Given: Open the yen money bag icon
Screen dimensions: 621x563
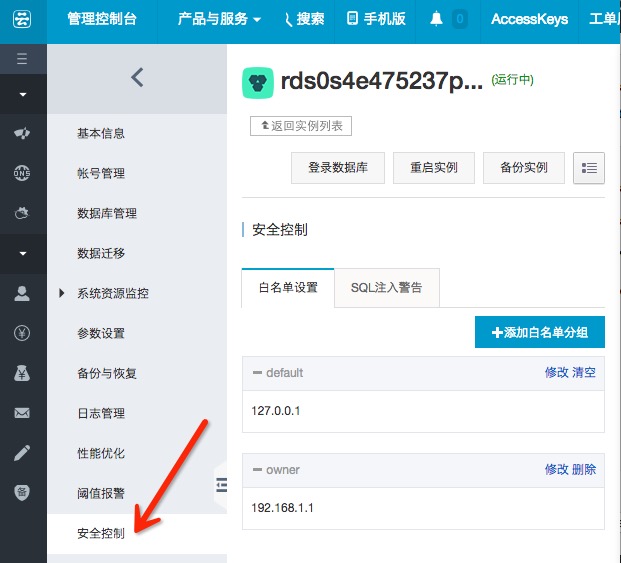Looking at the screenshot, I should pos(22,373).
